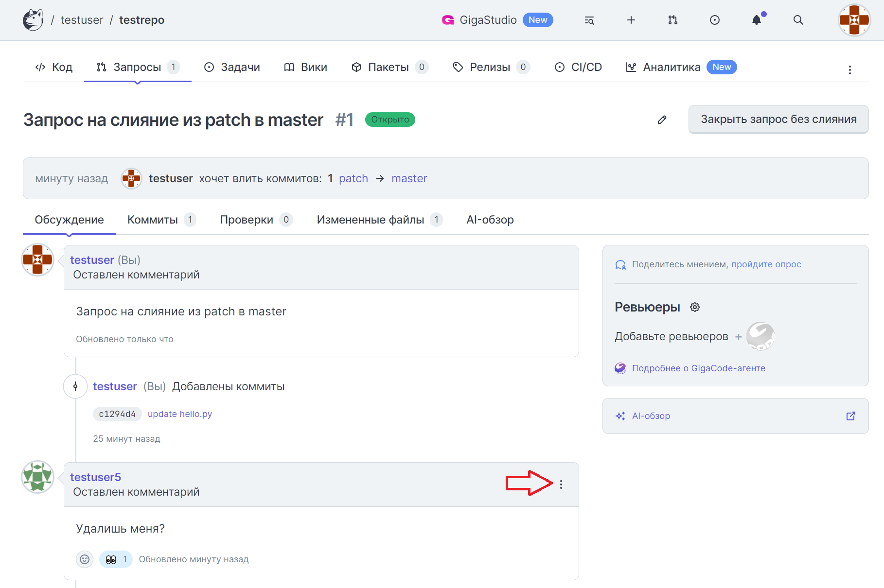Open notifications bell icon
This screenshot has width=884, height=588.
click(x=757, y=20)
